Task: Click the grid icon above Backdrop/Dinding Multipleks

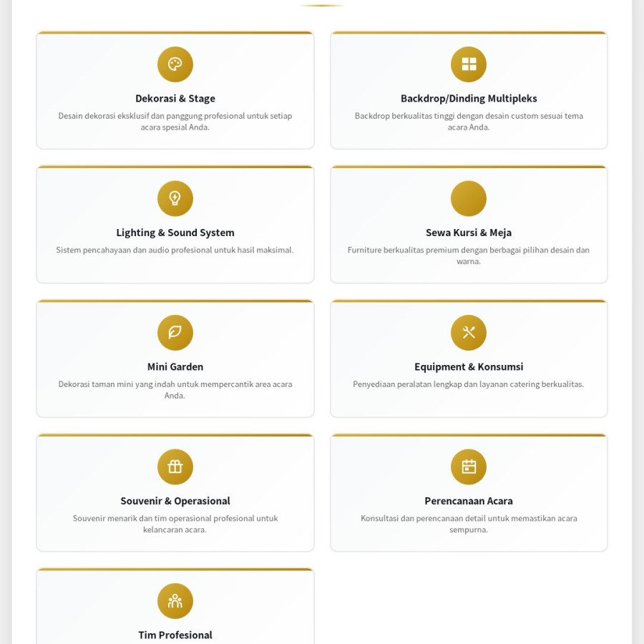Action: pos(469,64)
